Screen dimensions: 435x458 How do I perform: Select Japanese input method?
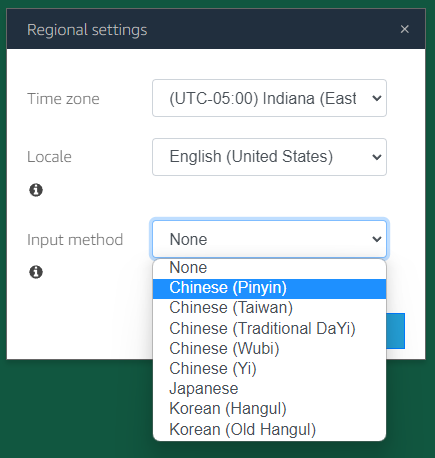[x=269, y=389]
